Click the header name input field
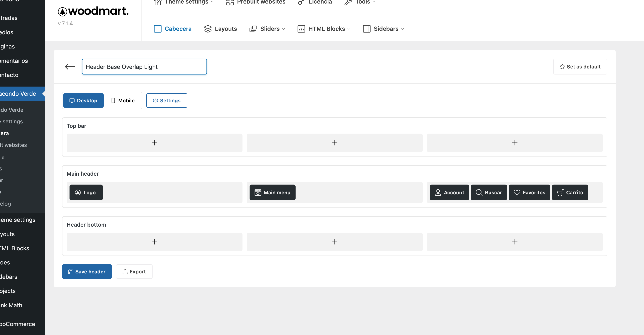Image resolution: width=644 pixels, height=335 pixels. [x=144, y=67]
